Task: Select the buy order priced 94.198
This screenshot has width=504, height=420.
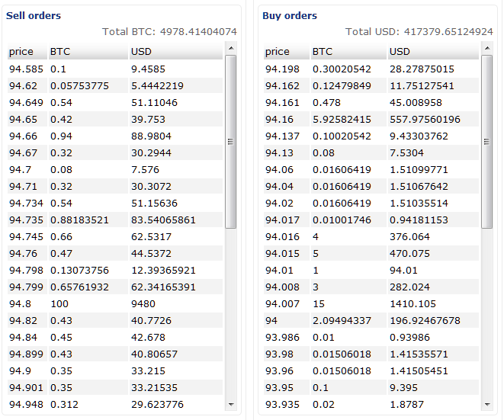Action: 371,69
